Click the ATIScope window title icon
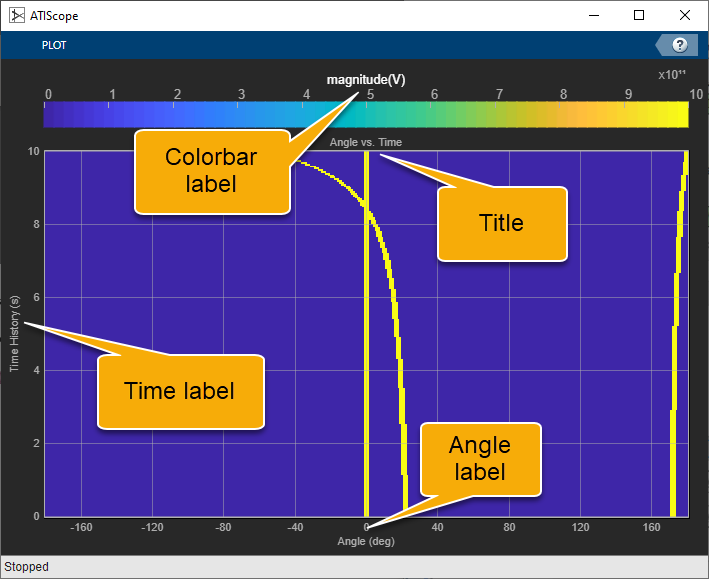This screenshot has height=579, width=709. 17,15
